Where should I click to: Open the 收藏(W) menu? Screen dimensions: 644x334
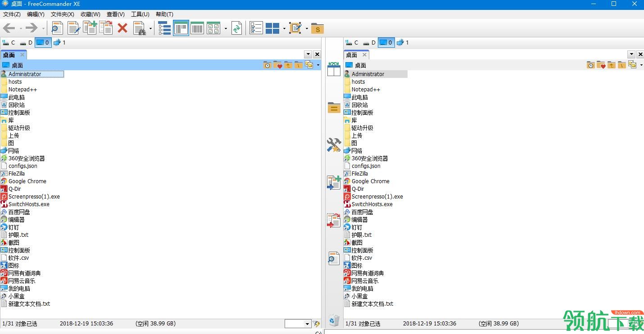(x=91, y=14)
